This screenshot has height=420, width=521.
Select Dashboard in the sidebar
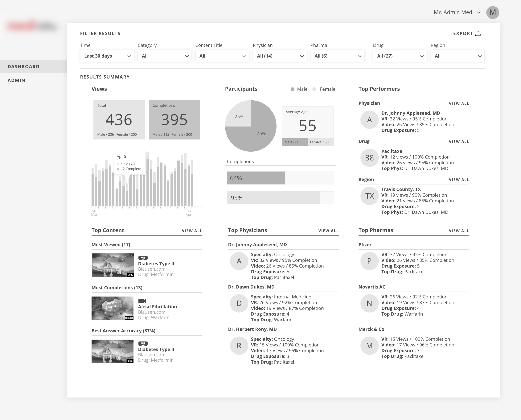pos(33,67)
